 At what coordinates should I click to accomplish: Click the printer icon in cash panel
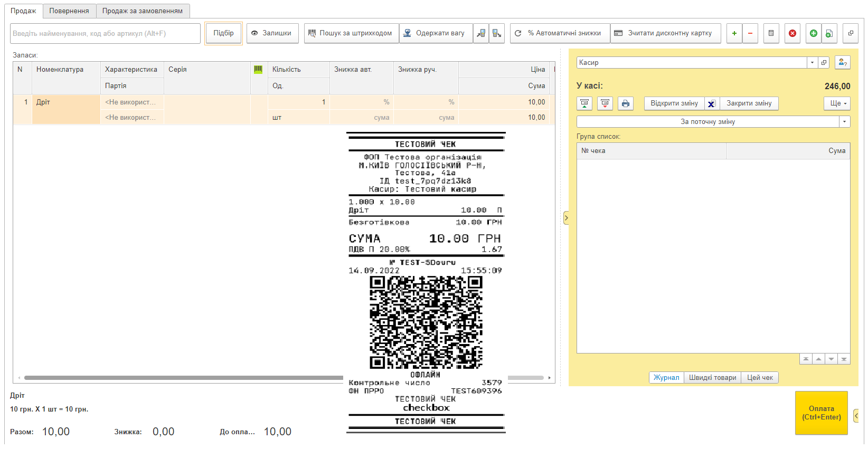pyautogui.click(x=626, y=103)
